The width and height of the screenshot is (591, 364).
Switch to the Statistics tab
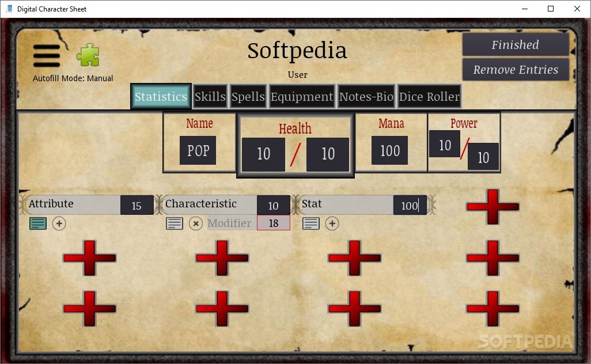point(161,96)
